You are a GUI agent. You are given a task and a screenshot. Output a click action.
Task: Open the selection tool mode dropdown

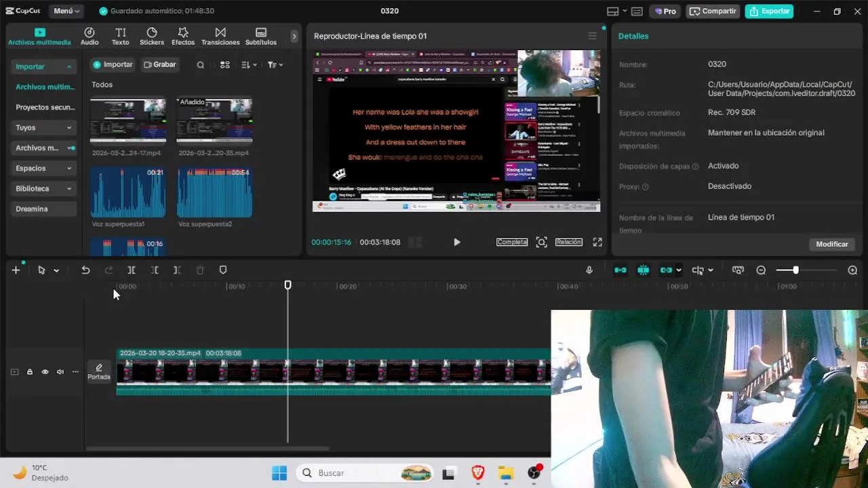(x=56, y=270)
